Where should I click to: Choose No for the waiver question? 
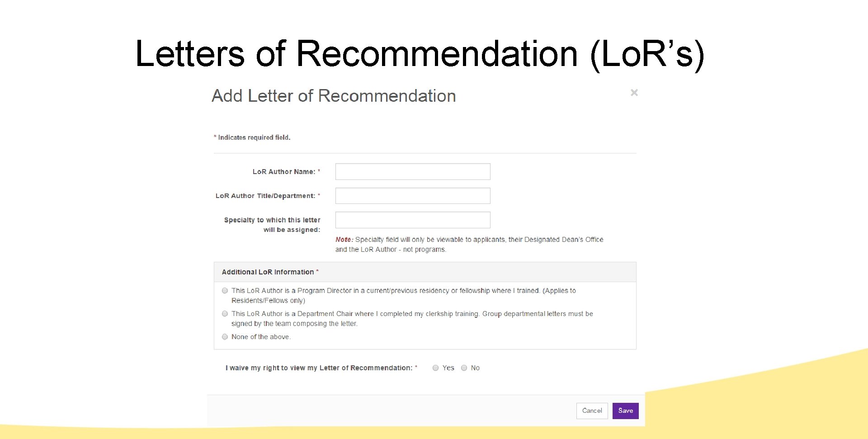(x=464, y=368)
